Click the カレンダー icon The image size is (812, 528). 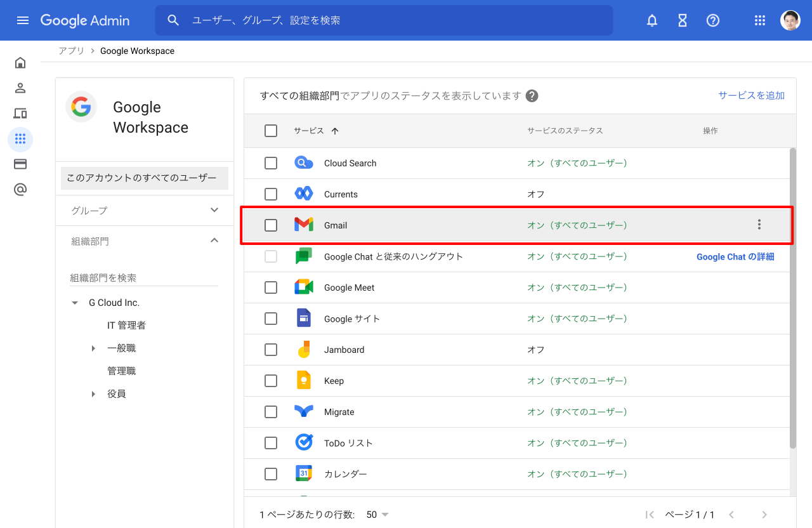pos(304,474)
